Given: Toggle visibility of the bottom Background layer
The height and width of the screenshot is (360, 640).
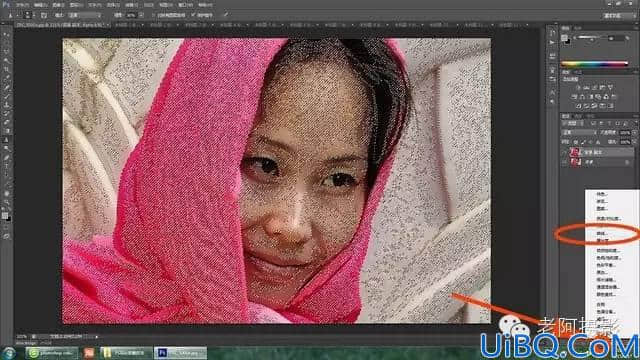Looking at the screenshot, I should [564, 162].
